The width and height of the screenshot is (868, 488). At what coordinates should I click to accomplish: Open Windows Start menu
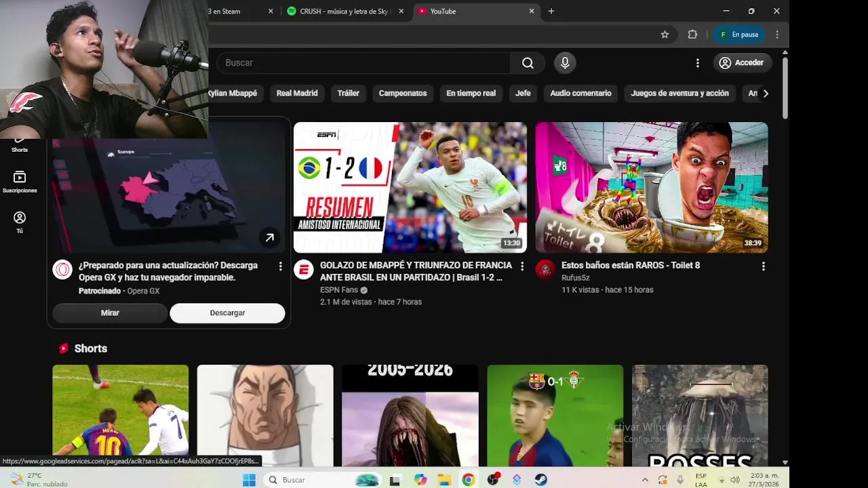(249, 480)
